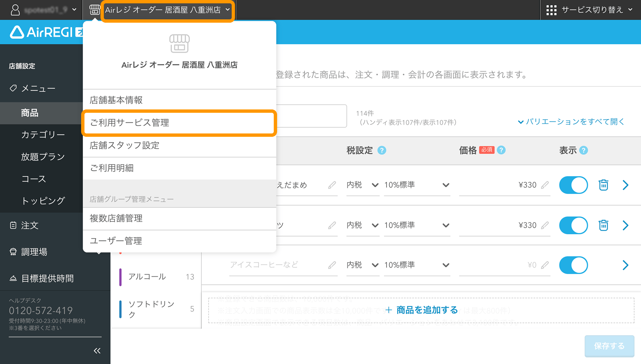Open 内税 dropdown in second ¥330 row

(363, 225)
